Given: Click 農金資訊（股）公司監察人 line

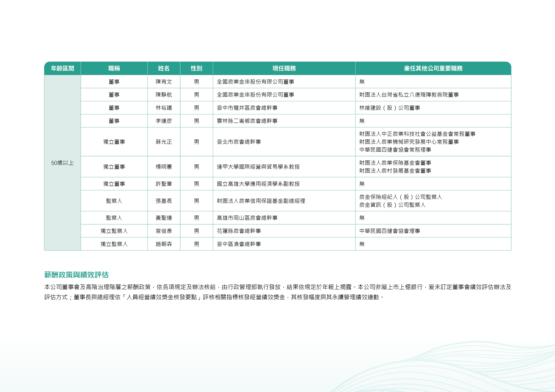Looking at the screenshot, I should 392,205.
